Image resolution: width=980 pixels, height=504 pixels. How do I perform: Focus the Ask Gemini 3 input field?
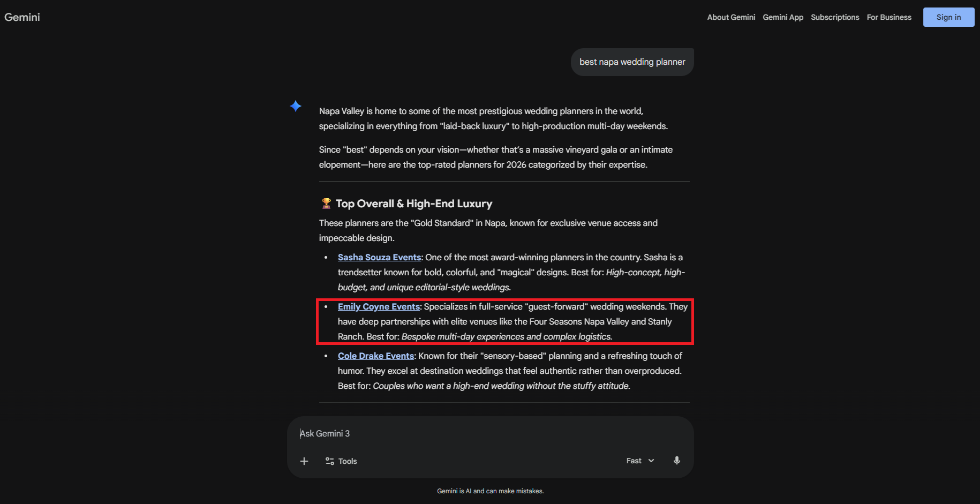(490, 433)
